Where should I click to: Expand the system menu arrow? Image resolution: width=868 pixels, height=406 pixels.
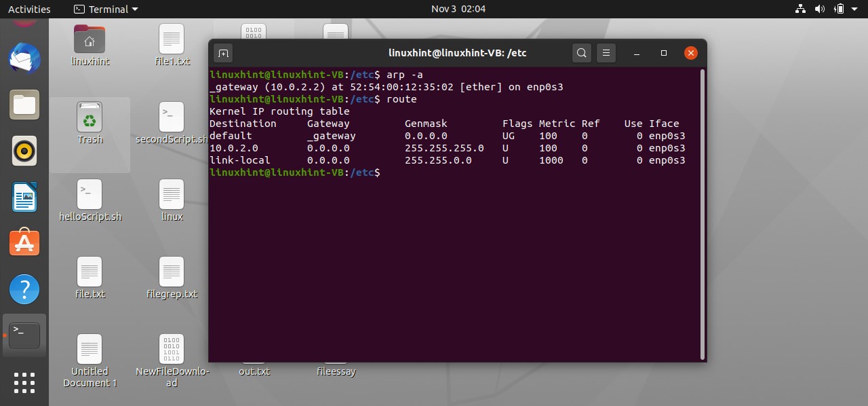[x=854, y=10]
